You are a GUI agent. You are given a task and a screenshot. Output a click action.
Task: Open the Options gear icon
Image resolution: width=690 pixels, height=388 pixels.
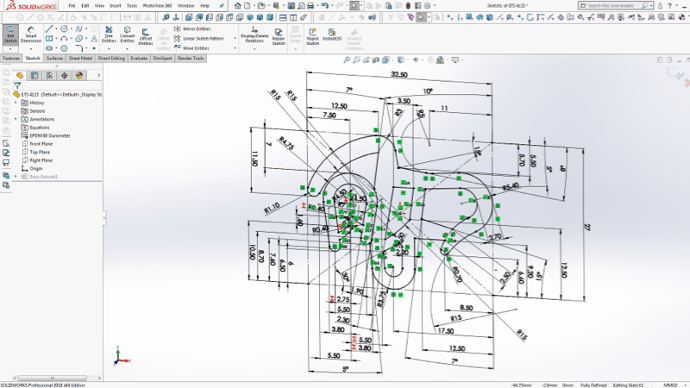coord(427,6)
